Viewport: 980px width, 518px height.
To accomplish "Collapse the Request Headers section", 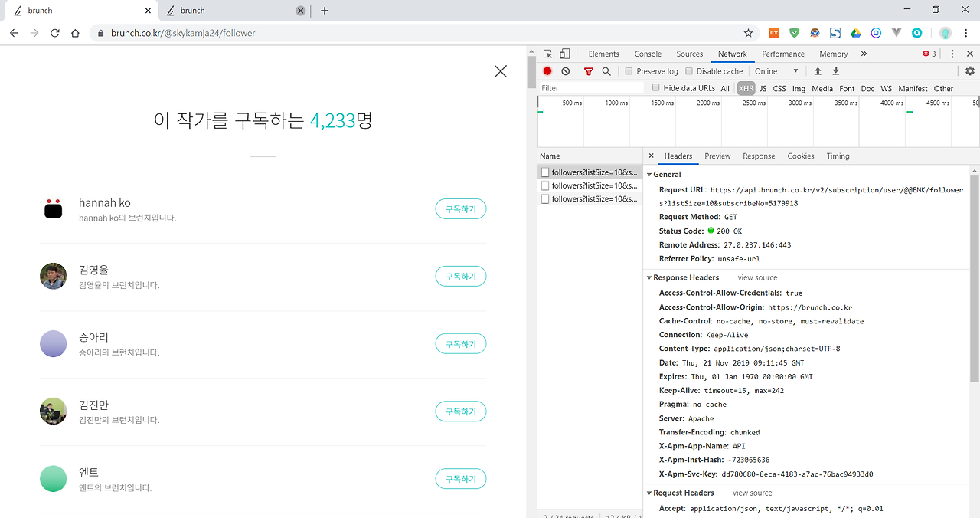I will 650,493.
